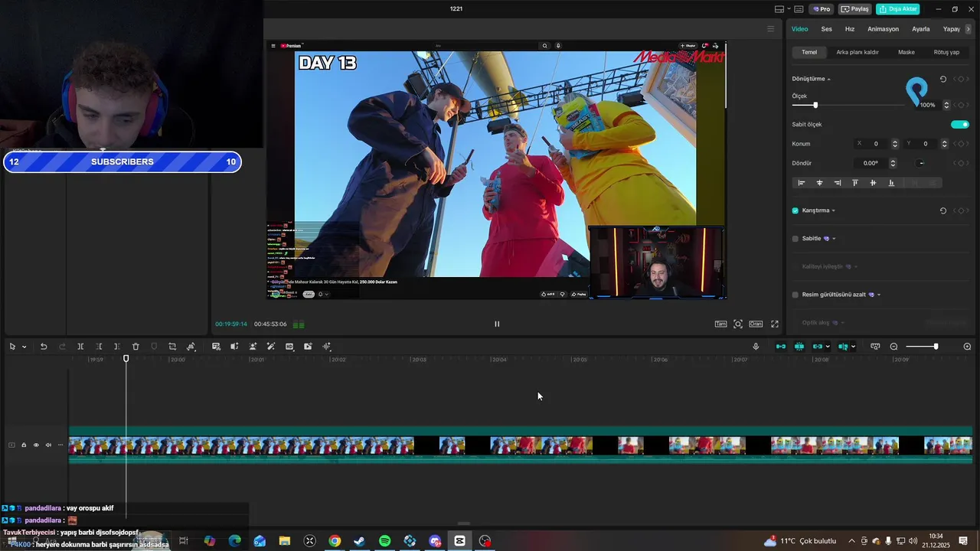Open selection tool mode dropdown arrow
The height and width of the screenshot is (551, 980).
click(24, 347)
